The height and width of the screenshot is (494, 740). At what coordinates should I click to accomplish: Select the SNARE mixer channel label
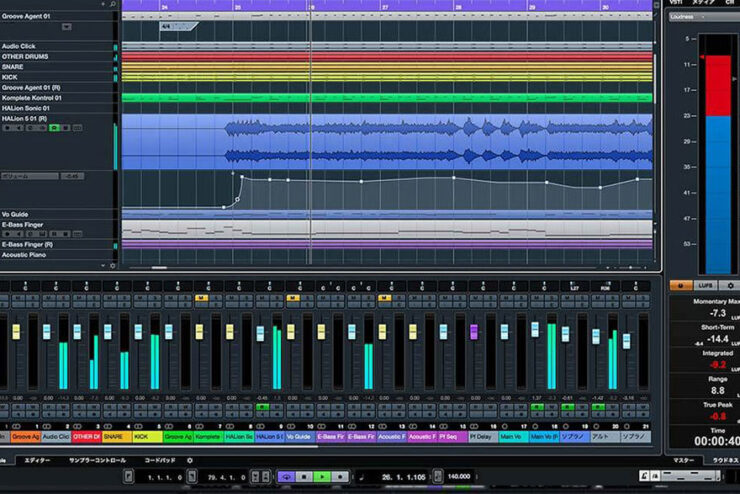pyautogui.click(x=117, y=437)
